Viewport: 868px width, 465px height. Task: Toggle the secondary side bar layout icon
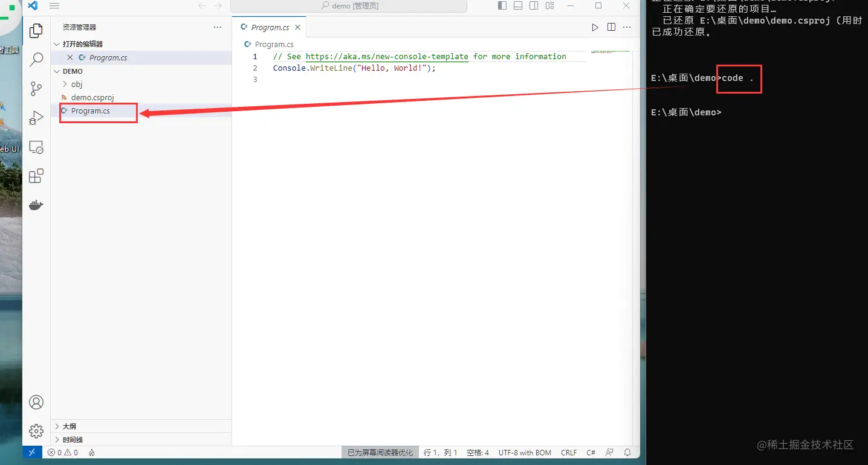[x=534, y=6]
